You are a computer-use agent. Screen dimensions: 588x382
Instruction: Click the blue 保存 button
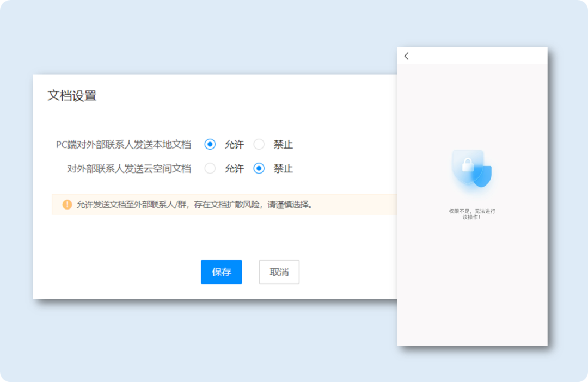(x=221, y=272)
